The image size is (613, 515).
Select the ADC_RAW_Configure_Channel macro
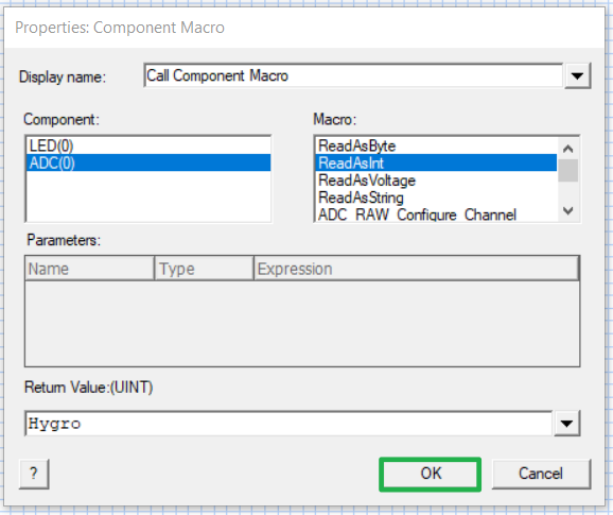tap(416, 214)
